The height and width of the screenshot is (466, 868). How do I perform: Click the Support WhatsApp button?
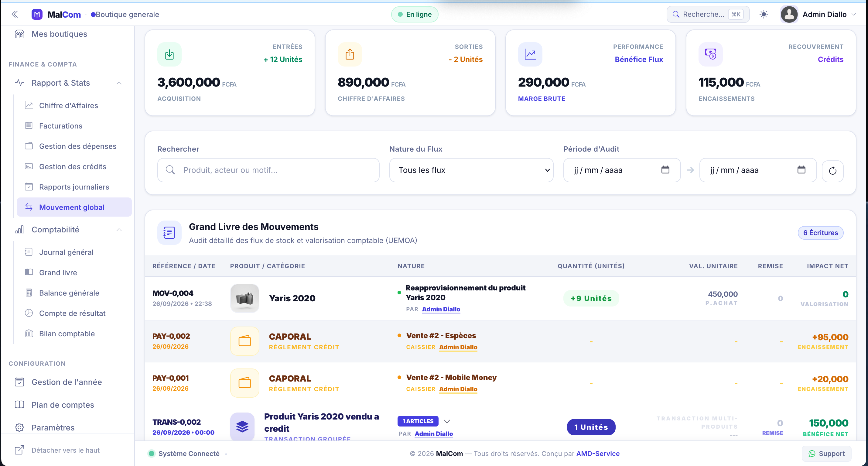click(827, 454)
